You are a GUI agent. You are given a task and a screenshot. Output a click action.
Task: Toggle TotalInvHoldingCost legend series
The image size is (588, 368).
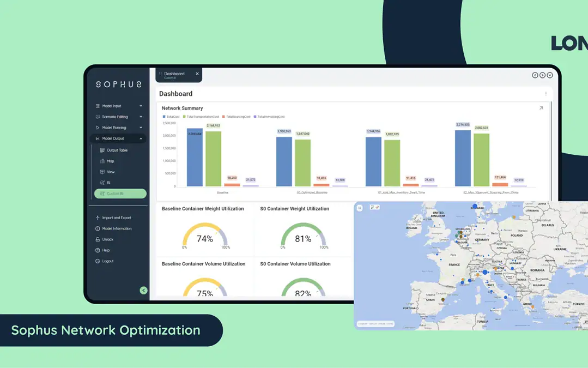[269, 117]
